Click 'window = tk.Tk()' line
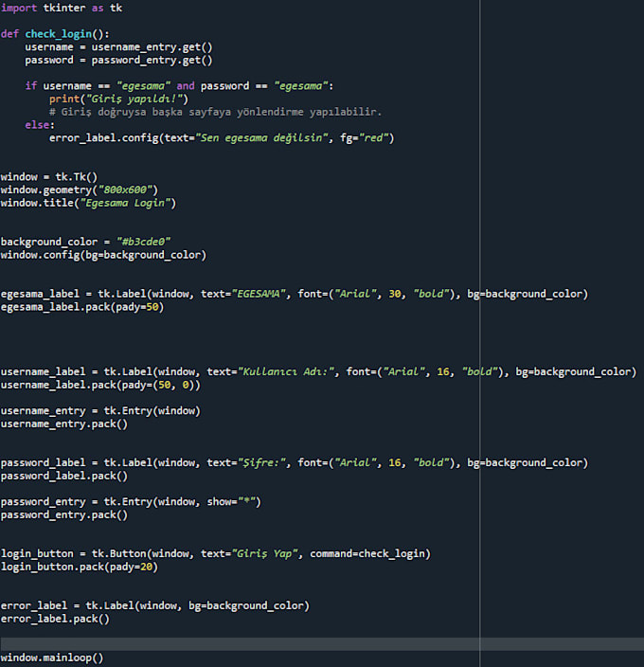The image size is (644, 667). pyautogui.click(x=49, y=177)
